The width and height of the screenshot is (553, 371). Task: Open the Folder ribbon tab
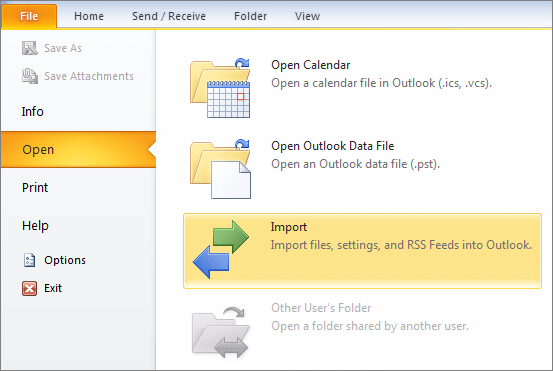(250, 16)
